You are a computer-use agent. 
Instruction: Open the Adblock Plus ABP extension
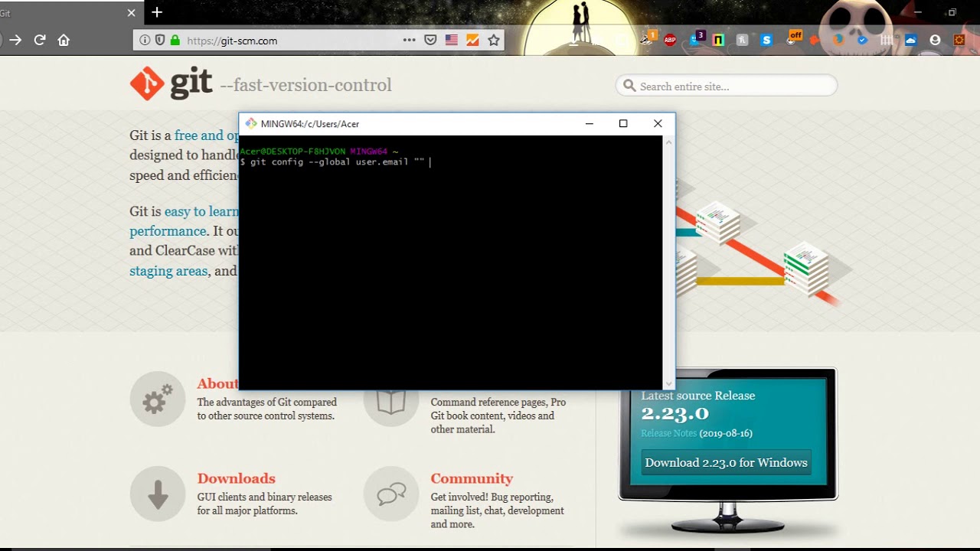(x=671, y=41)
